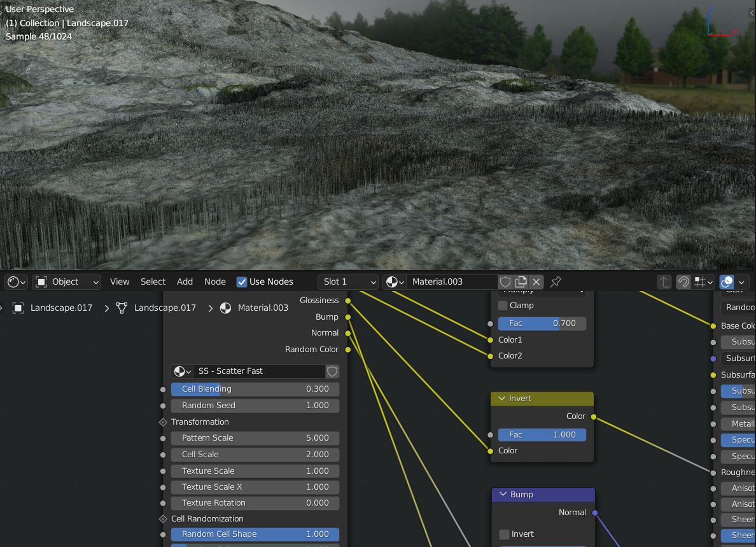Viewport: 756px width, 547px height.
Task: Click the Roughness input socket on Principled node
Action: point(713,472)
